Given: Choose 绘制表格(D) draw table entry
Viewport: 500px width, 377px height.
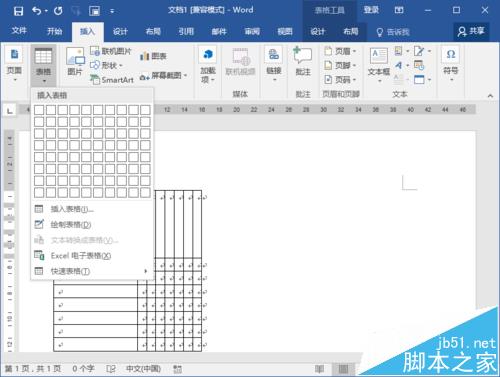Looking at the screenshot, I should coord(92,225).
